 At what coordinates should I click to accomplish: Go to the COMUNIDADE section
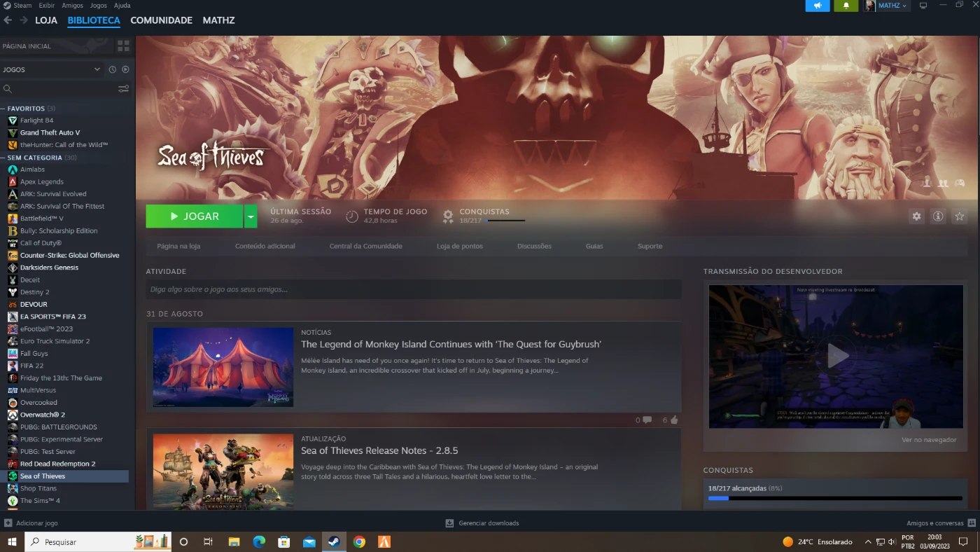161,20
